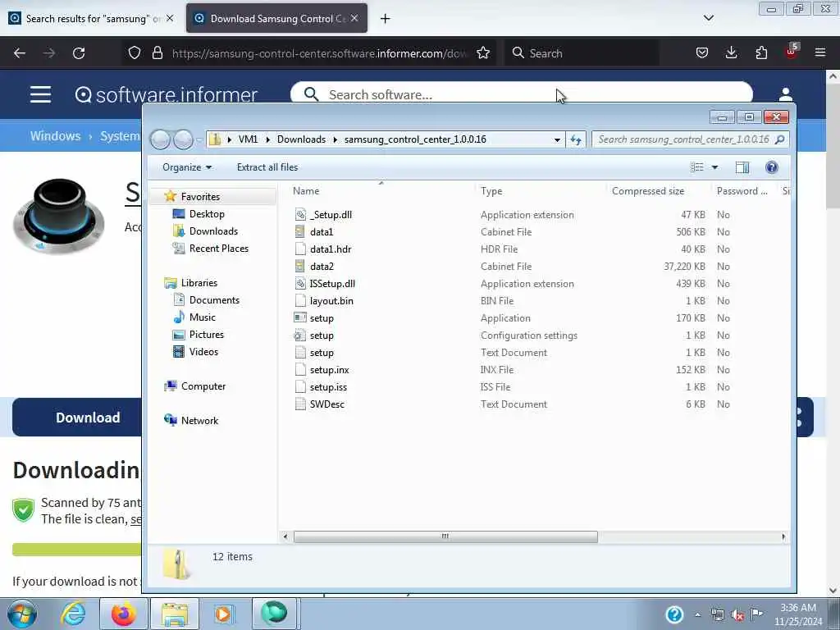Click the Action Center flag tray icon
Viewport: 840px width, 630px height.
pyautogui.click(x=756, y=614)
